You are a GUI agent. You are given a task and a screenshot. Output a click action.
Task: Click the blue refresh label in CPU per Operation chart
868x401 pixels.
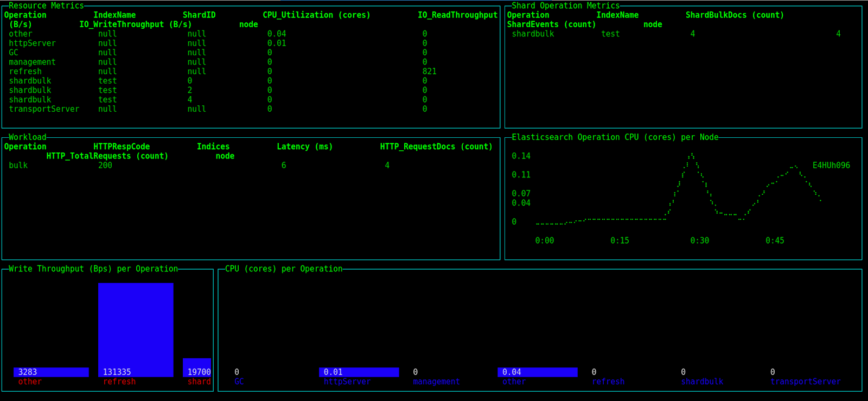pyautogui.click(x=608, y=382)
